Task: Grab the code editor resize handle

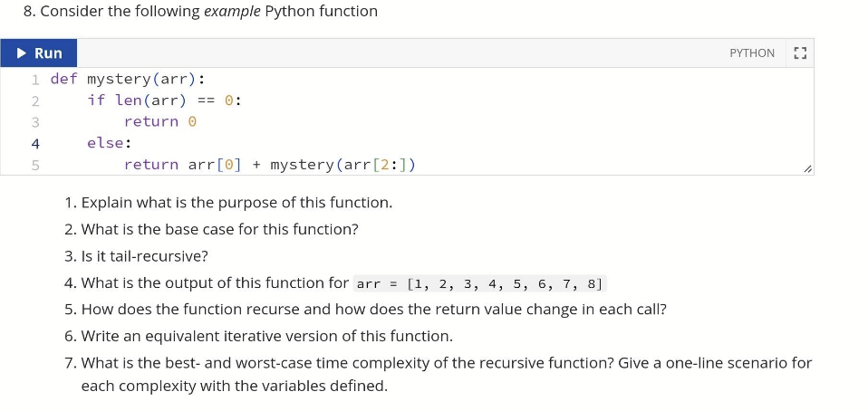Action: [808, 168]
